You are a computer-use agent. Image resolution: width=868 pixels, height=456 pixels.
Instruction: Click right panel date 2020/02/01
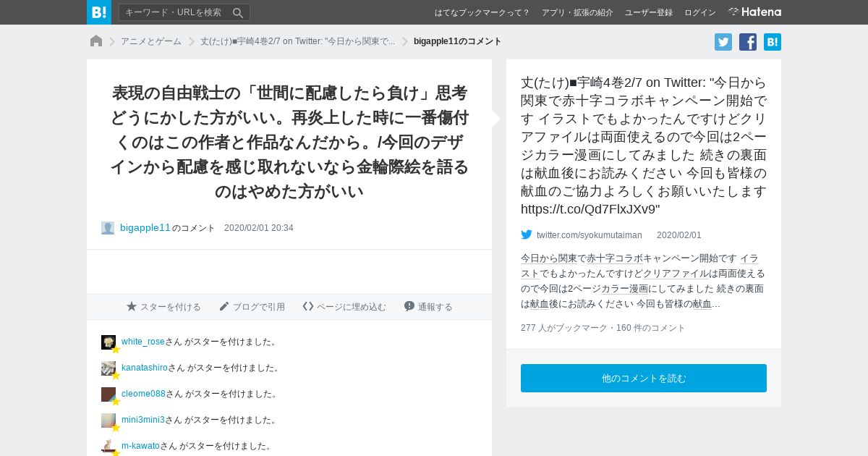(x=679, y=235)
